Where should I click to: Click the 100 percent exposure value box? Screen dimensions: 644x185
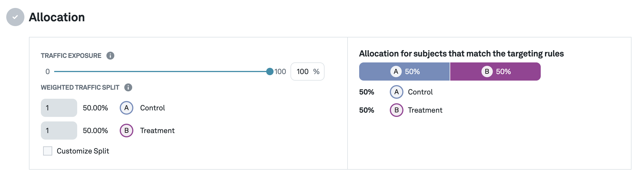tap(307, 72)
